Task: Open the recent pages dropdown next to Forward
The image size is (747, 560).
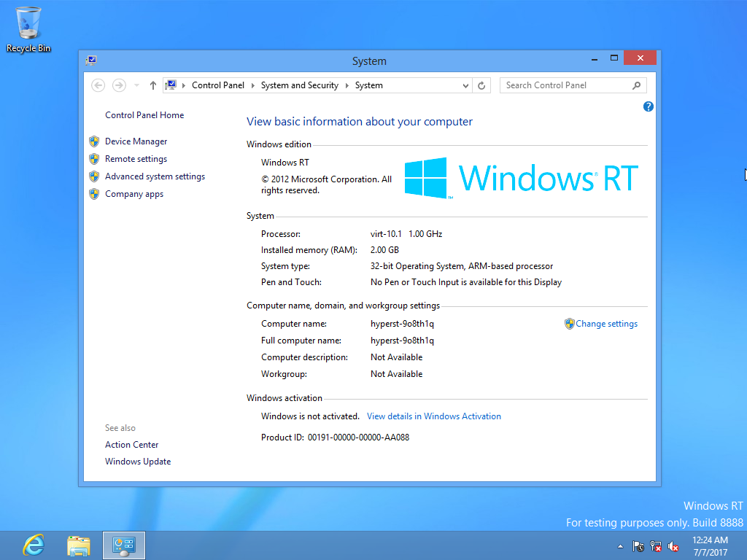Action: coord(136,85)
